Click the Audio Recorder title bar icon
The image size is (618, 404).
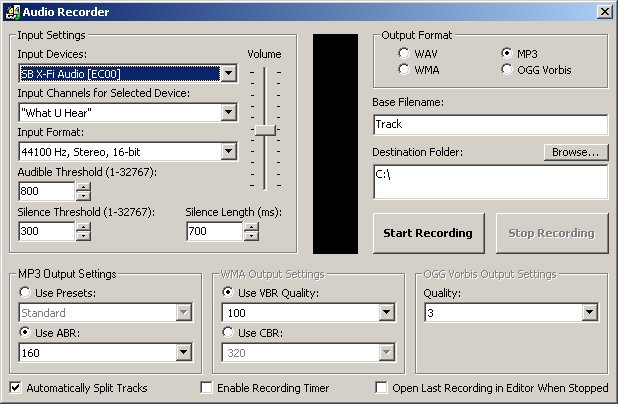(11, 12)
